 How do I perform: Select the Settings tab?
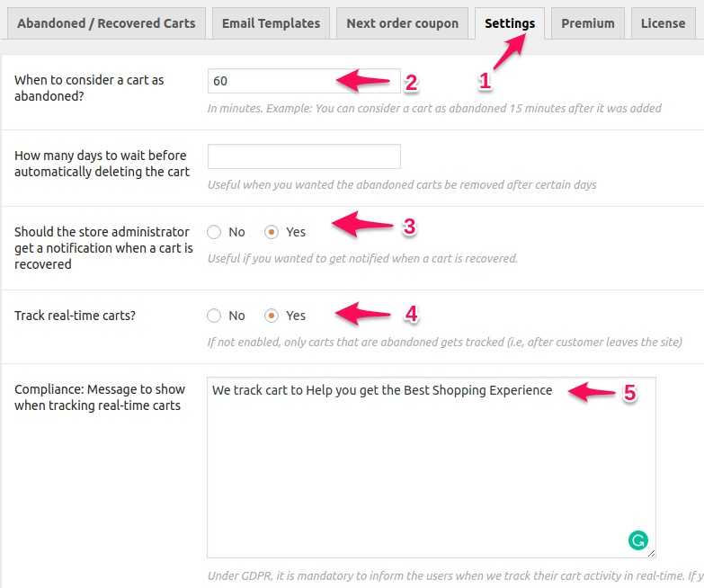pos(510,23)
